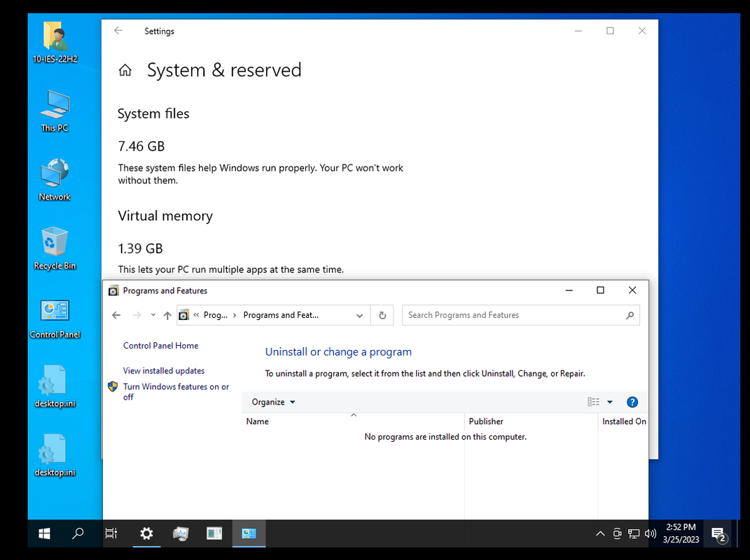Open recent locations dropdown arrow
The height and width of the screenshot is (560, 750).
(153, 315)
